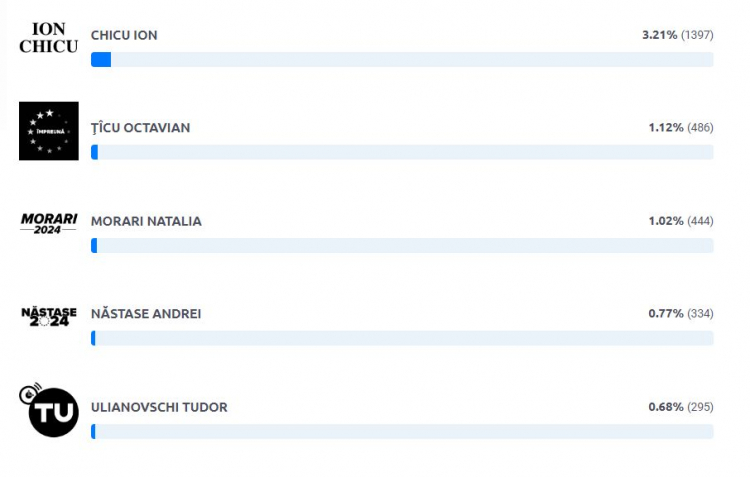
Task: Click the NĂSTASE 2024 logo
Action: [49, 317]
